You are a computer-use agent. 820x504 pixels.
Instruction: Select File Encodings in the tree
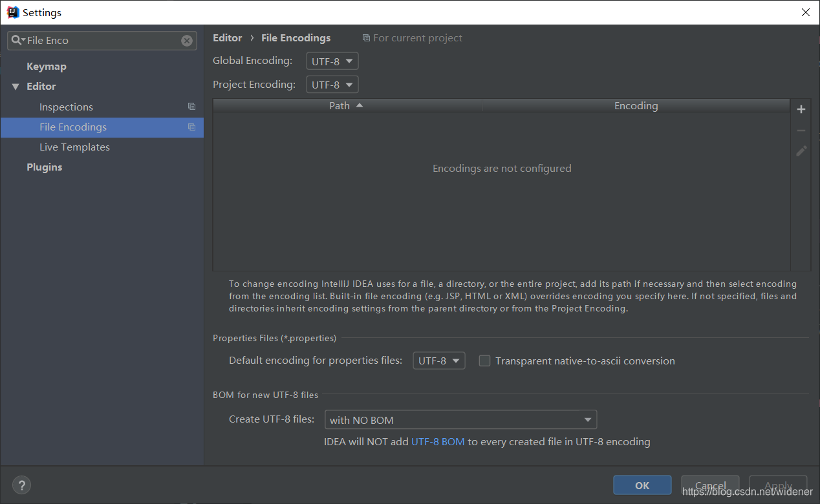pos(102,127)
